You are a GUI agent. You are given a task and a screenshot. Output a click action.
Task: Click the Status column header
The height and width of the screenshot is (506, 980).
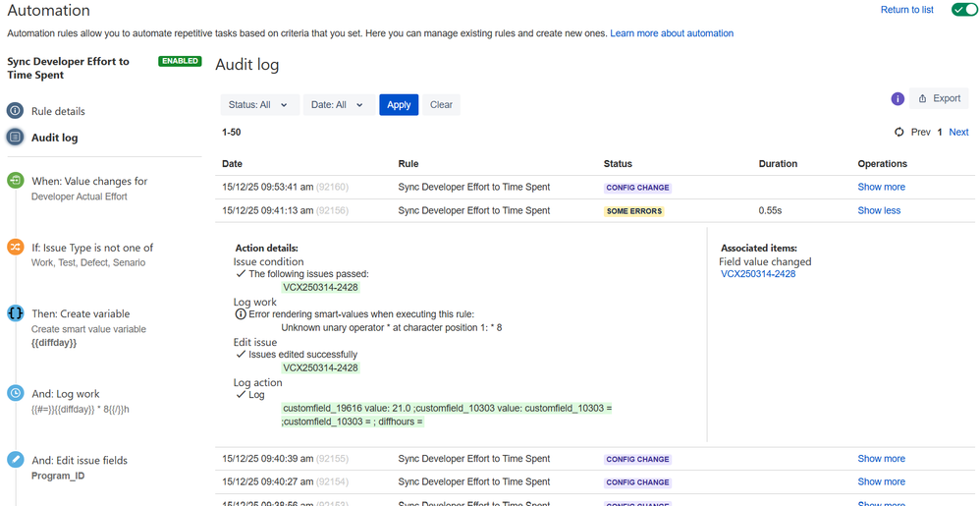pos(618,164)
